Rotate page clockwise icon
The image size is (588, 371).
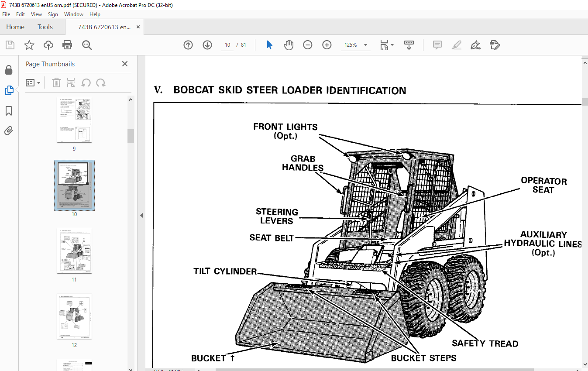tap(101, 82)
